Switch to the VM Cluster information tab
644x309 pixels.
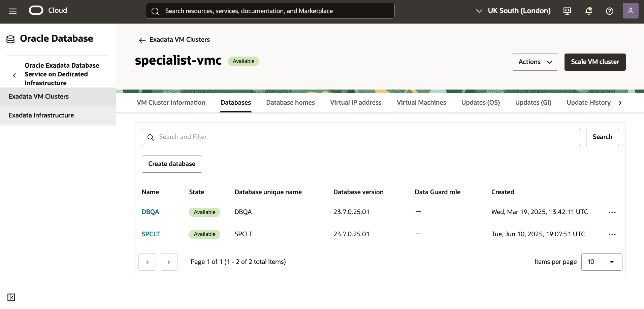171,103
